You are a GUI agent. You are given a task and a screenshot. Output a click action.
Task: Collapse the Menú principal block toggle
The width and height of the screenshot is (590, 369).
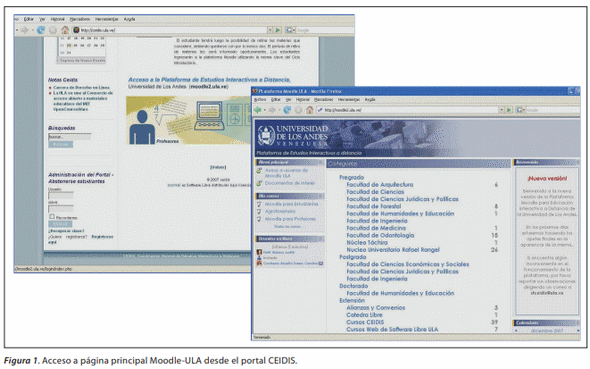(x=321, y=162)
